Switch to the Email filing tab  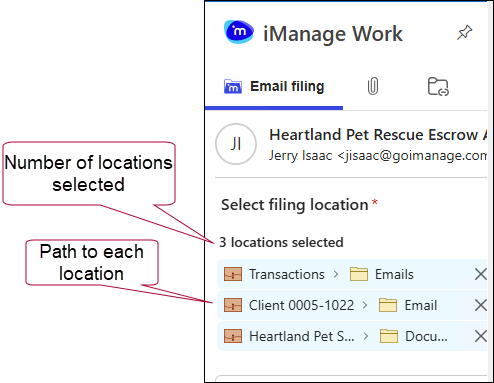coord(274,86)
